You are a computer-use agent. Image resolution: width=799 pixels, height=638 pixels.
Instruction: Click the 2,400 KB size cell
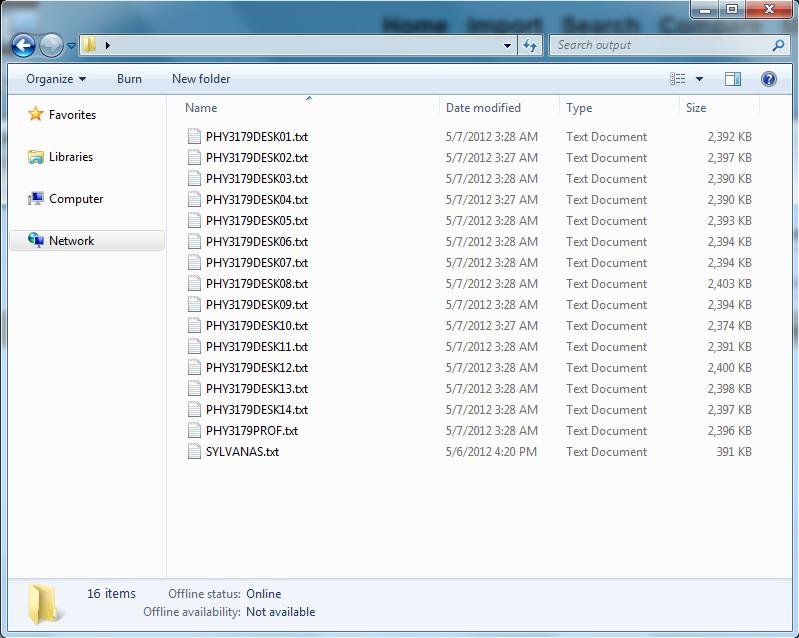tap(729, 367)
